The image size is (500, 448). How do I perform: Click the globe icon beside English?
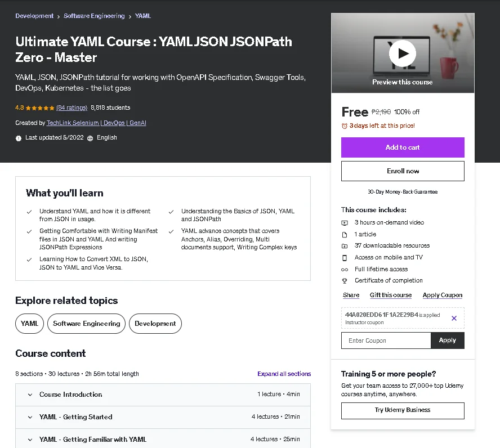click(90, 138)
